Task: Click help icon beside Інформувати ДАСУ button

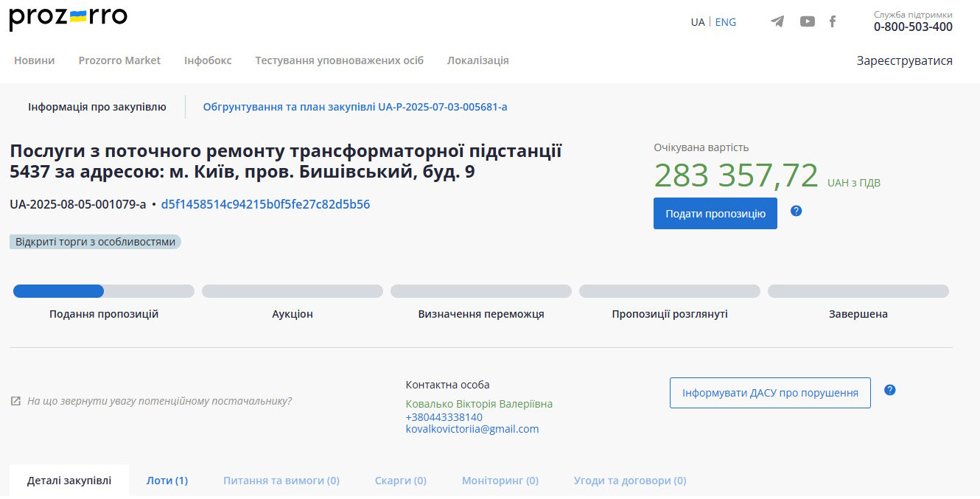Action: pos(889,390)
